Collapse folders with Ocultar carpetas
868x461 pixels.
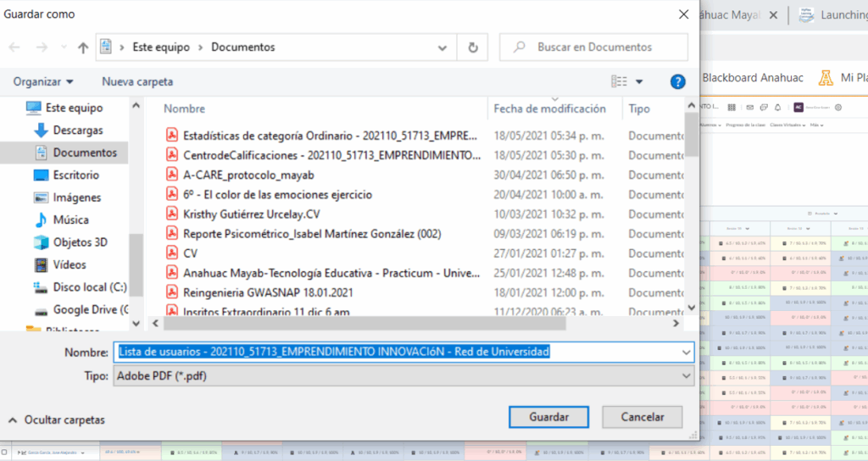tap(56, 419)
